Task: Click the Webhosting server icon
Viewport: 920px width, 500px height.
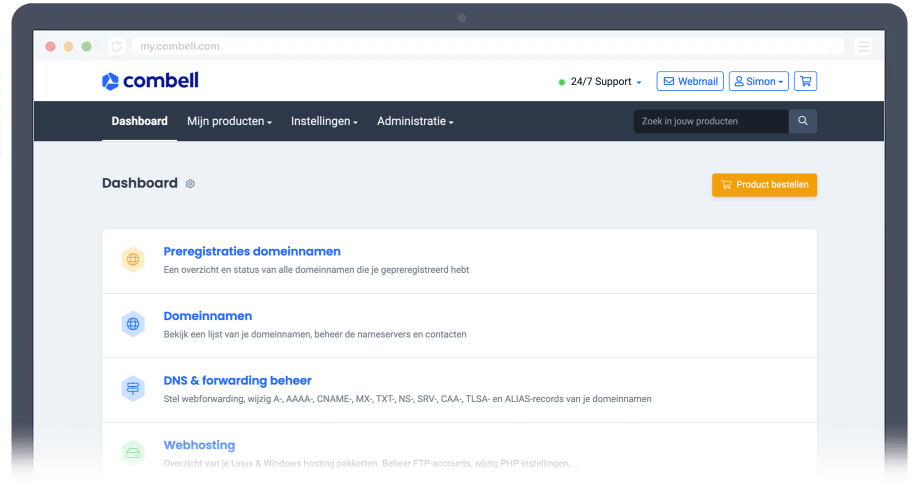Action: click(x=133, y=453)
